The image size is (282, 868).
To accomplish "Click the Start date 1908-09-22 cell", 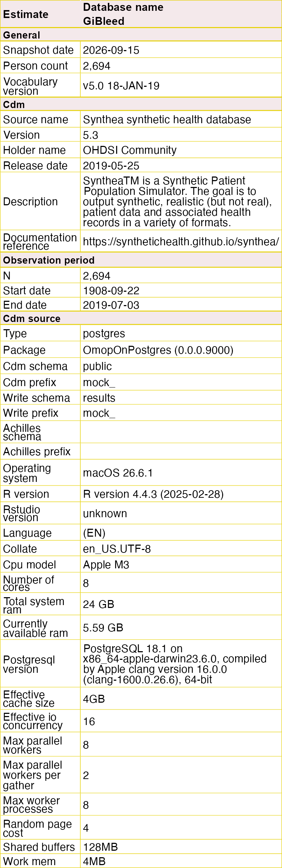I will pyautogui.click(x=181, y=290).
